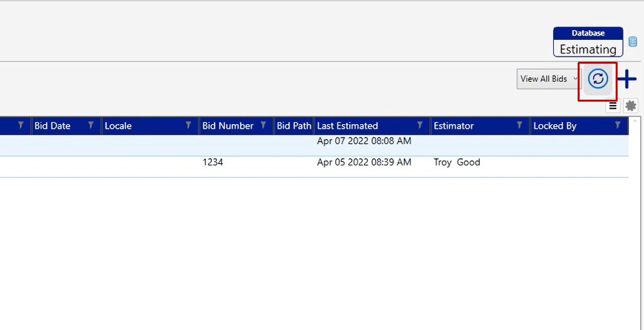
Task: Filter the Locale column
Action: pyautogui.click(x=188, y=125)
